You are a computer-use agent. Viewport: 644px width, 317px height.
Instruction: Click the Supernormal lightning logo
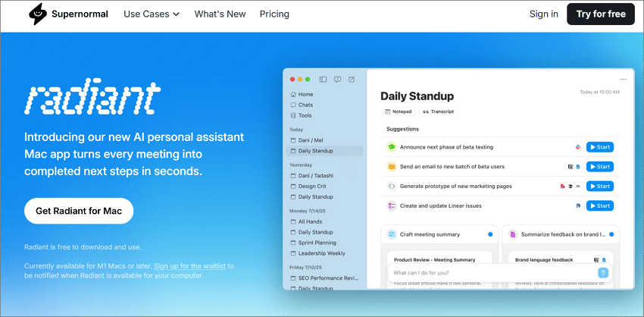point(37,14)
